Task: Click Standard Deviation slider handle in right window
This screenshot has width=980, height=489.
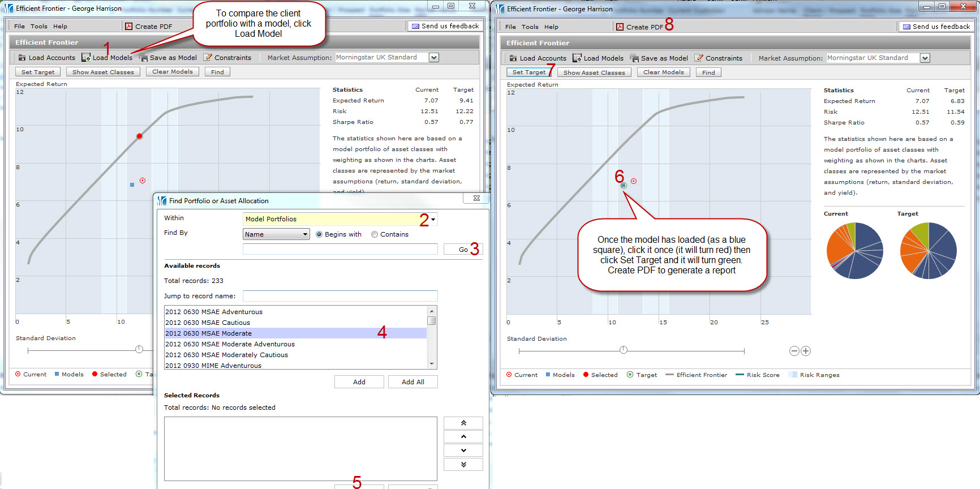Action: click(x=624, y=350)
